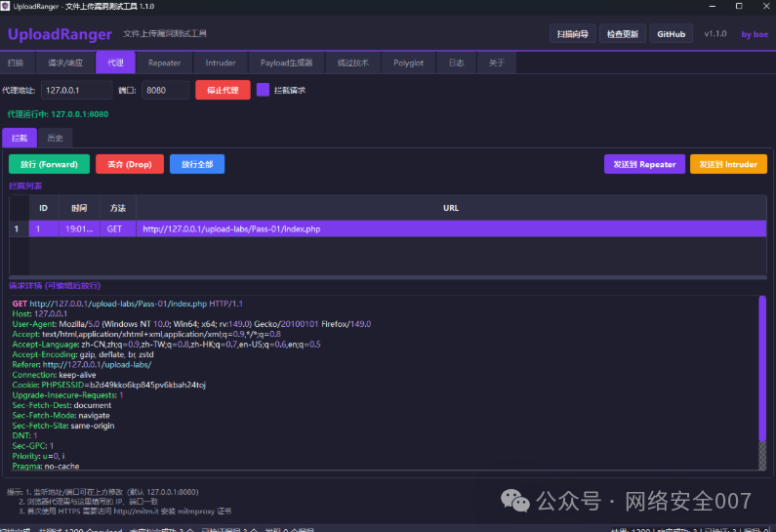Open the 绕过技术 tab
776x532 pixels.
point(353,62)
